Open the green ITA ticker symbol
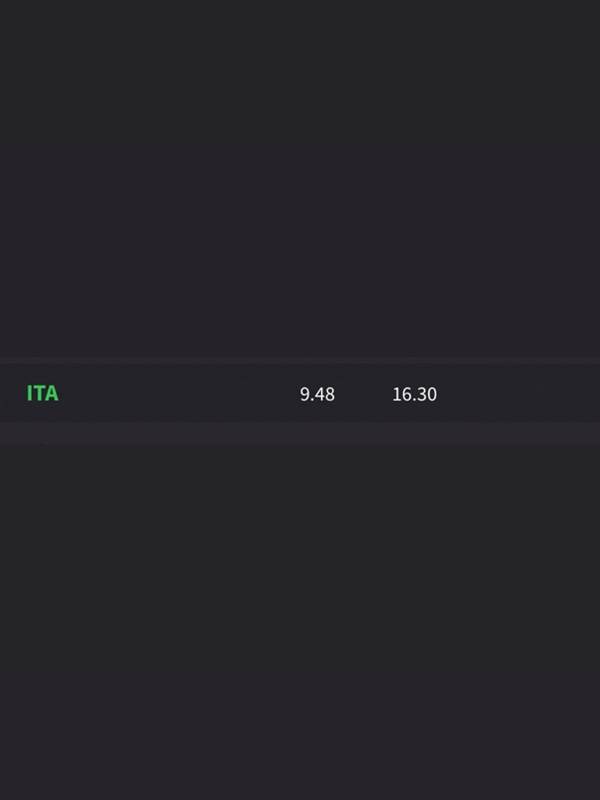 42,393
